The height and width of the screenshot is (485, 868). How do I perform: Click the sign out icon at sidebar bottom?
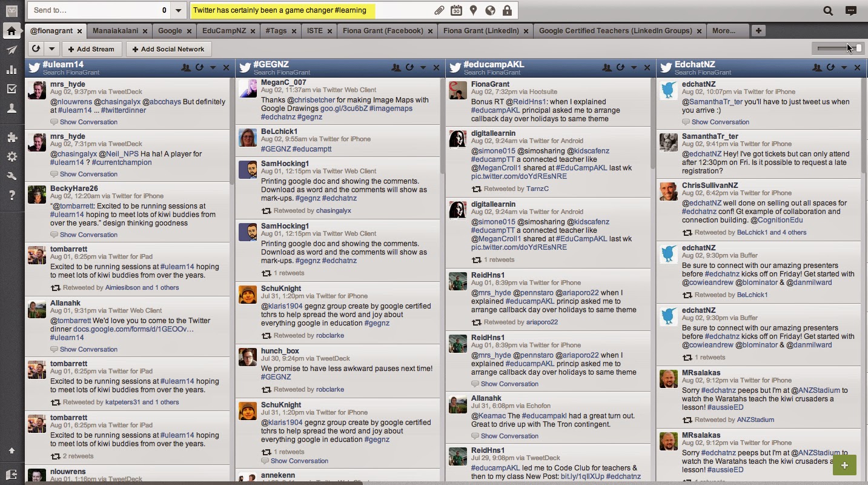(12, 474)
